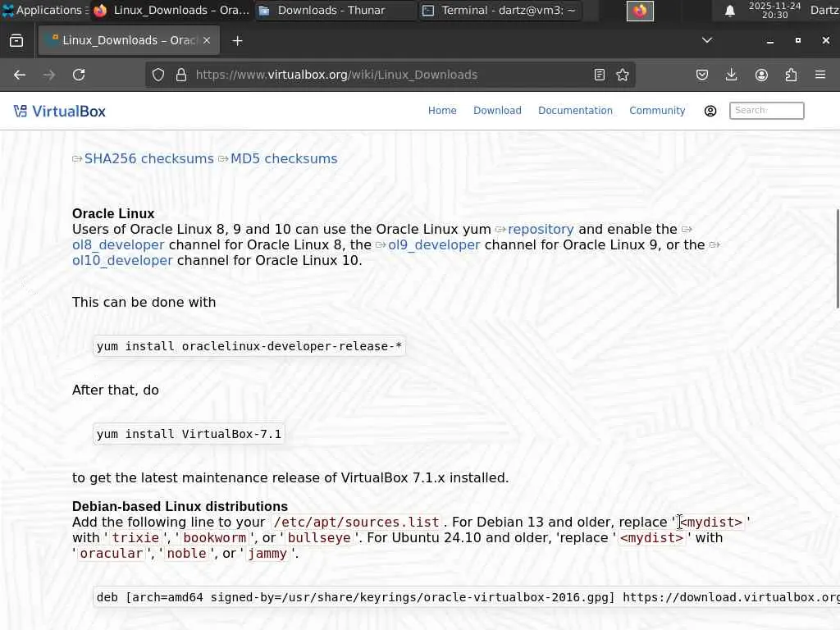The width and height of the screenshot is (840, 630).
Task: Click the 'jammy' code word
Action: click(x=267, y=554)
